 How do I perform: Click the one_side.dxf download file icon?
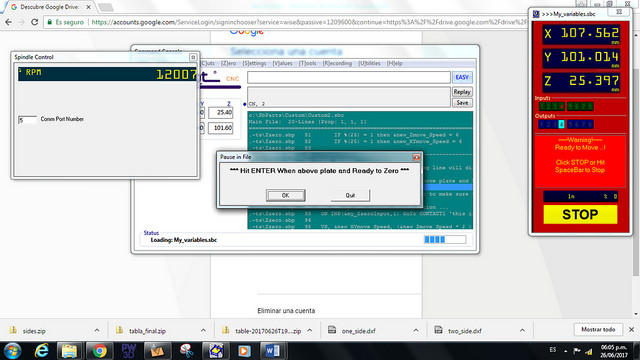pyautogui.click(x=332, y=330)
